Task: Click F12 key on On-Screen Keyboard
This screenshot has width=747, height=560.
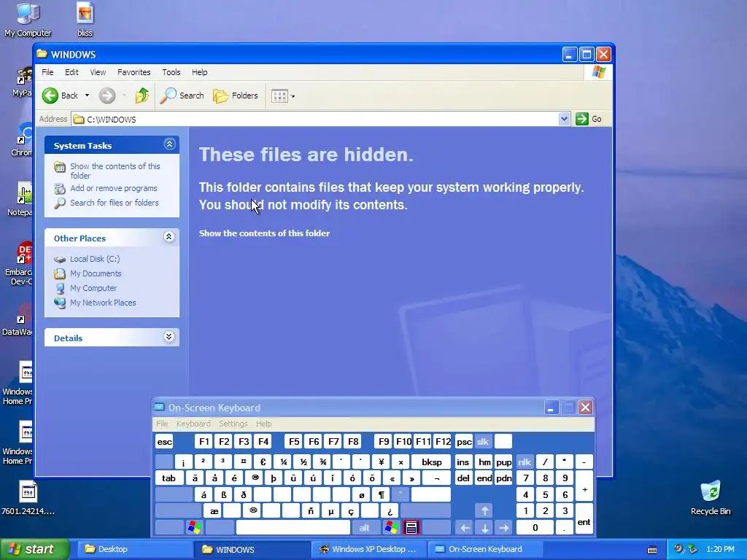Action: tap(443, 442)
